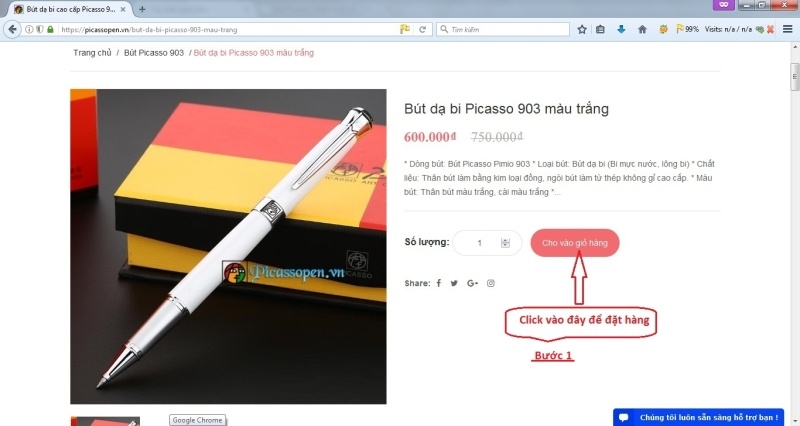Select the Bút dạ bi Picasso tab
800x426 pixels.
point(70,9)
